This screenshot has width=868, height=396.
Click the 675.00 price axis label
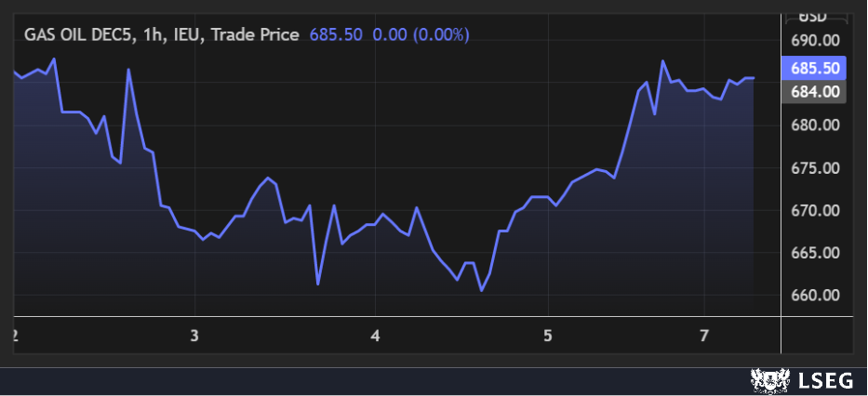(x=816, y=168)
